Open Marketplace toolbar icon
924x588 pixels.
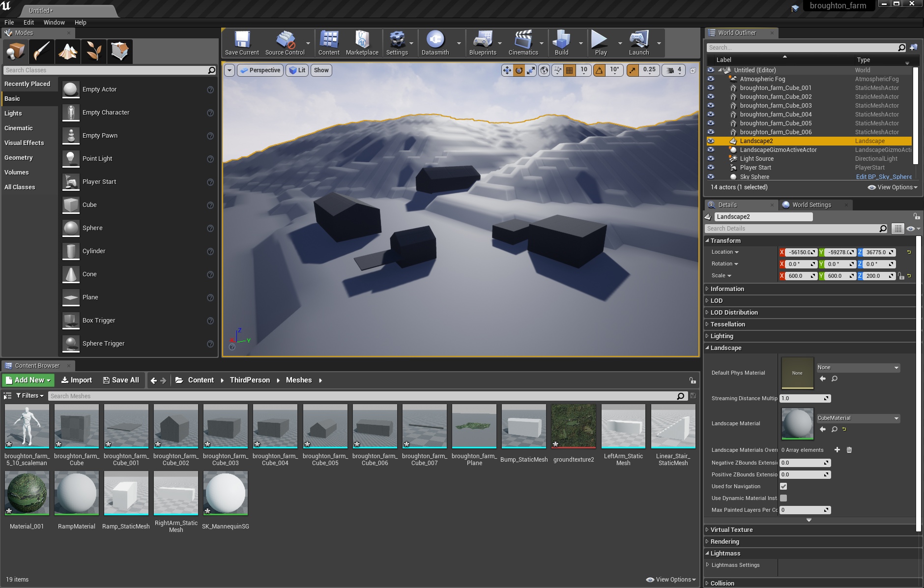pos(362,43)
